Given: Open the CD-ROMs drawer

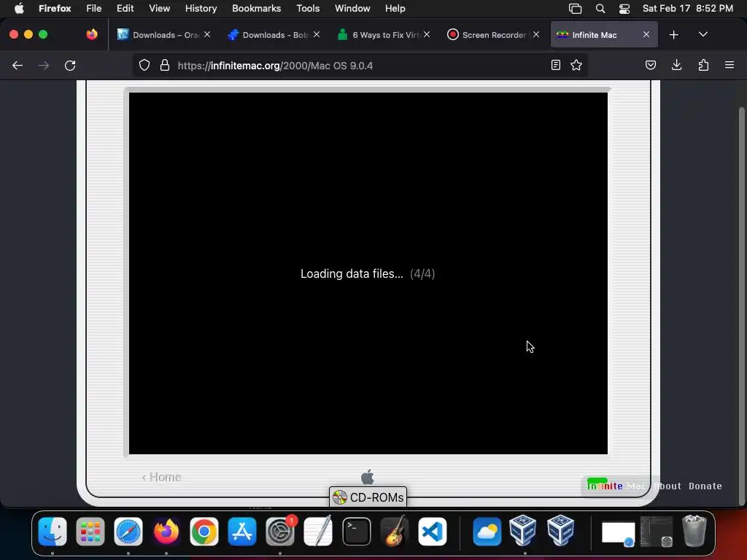Looking at the screenshot, I should [x=368, y=497].
